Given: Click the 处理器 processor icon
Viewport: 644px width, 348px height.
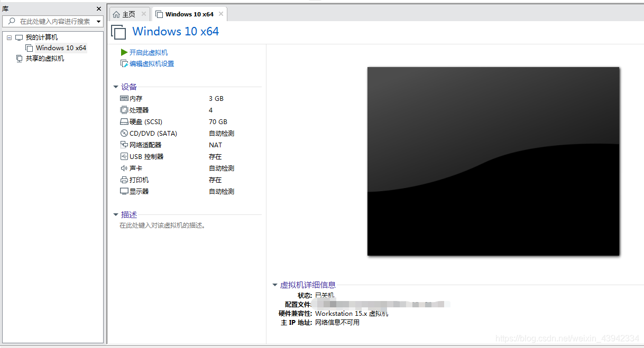Looking at the screenshot, I should 124,110.
